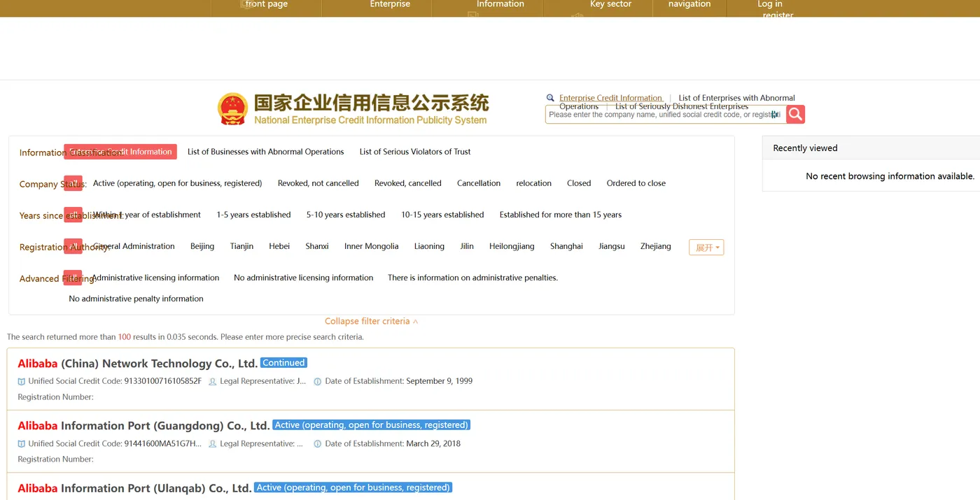Click credit code icon in Guangdong company row
980x500 pixels.
(x=22, y=443)
